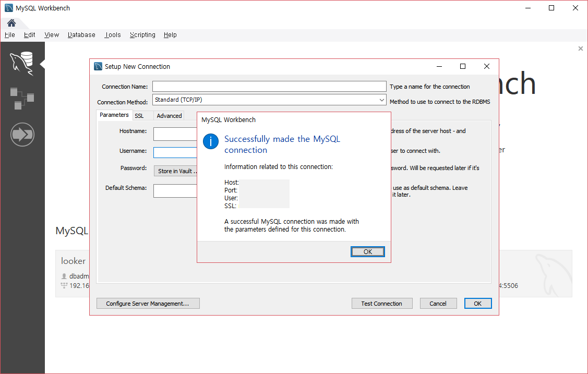
Task: Click the 'Password:' label
Action: [x=134, y=168]
